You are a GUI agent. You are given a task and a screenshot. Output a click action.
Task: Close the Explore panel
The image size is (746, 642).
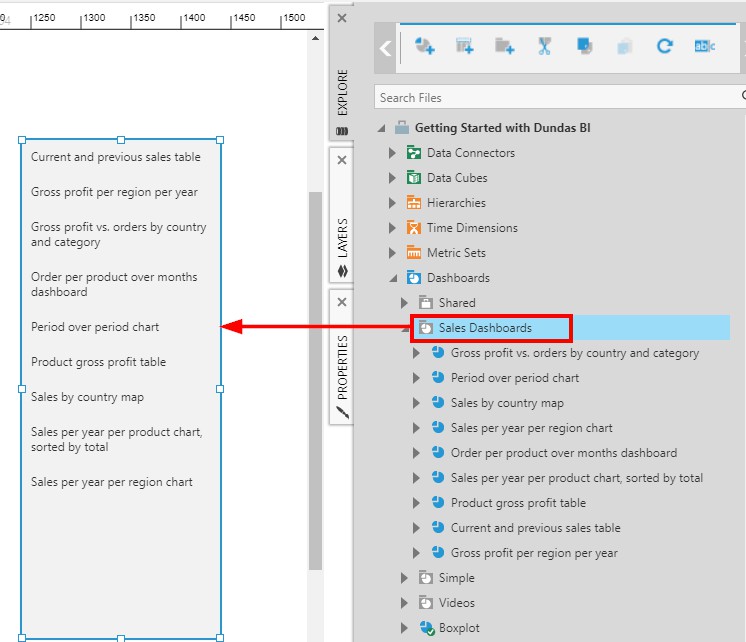coord(342,18)
